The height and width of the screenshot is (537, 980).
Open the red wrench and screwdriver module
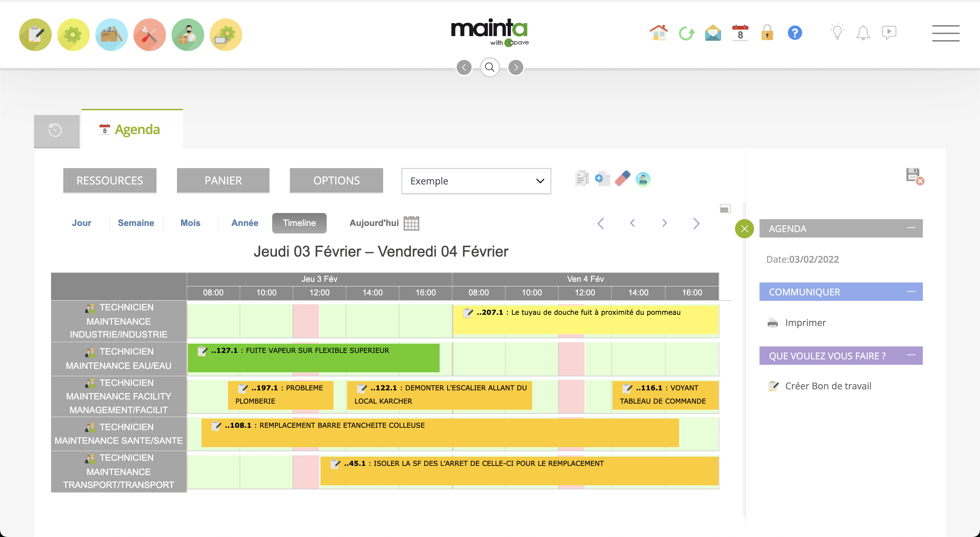[x=149, y=35]
